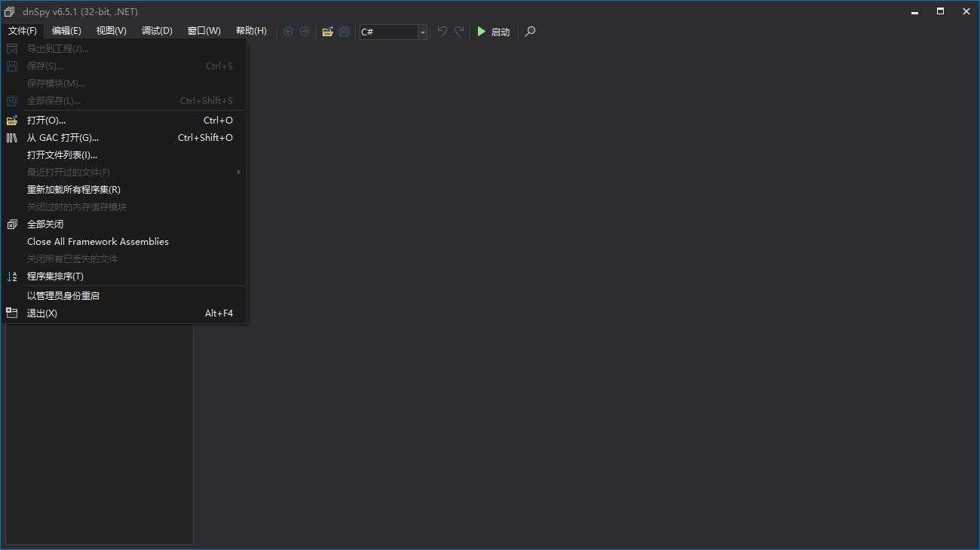Image resolution: width=980 pixels, height=550 pixels.
Task: Close the dnSpy window
Action: click(x=966, y=11)
